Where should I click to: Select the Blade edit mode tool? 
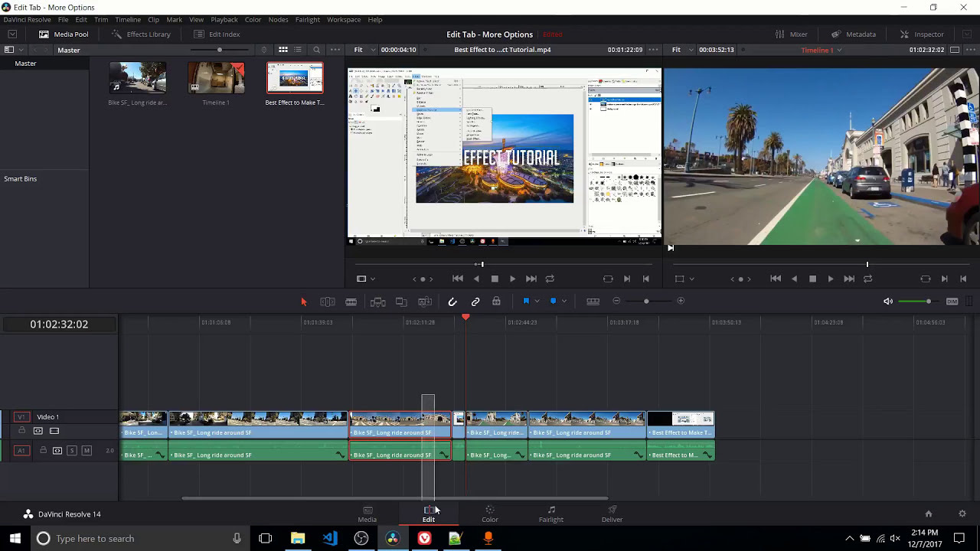pos(351,302)
